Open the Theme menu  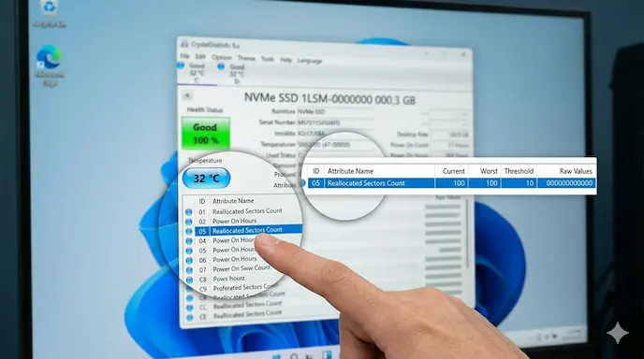click(246, 58)
